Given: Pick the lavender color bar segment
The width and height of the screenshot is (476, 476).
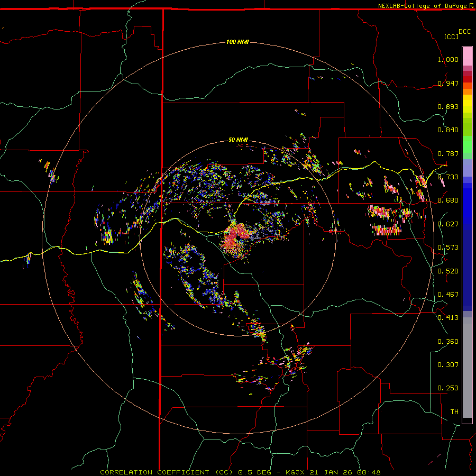Looking at the screenshot, I should pyautogui.click(x=467, y=168).
